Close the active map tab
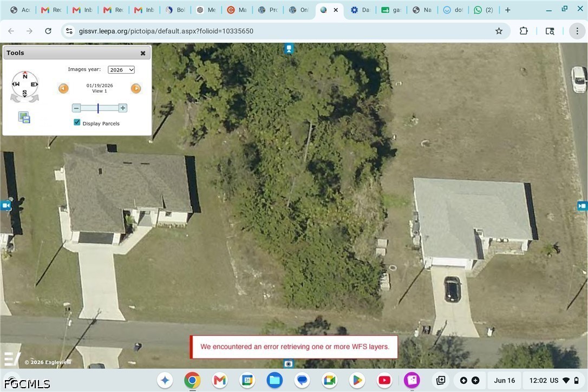 pyautogui.click(x=336, y=10)
